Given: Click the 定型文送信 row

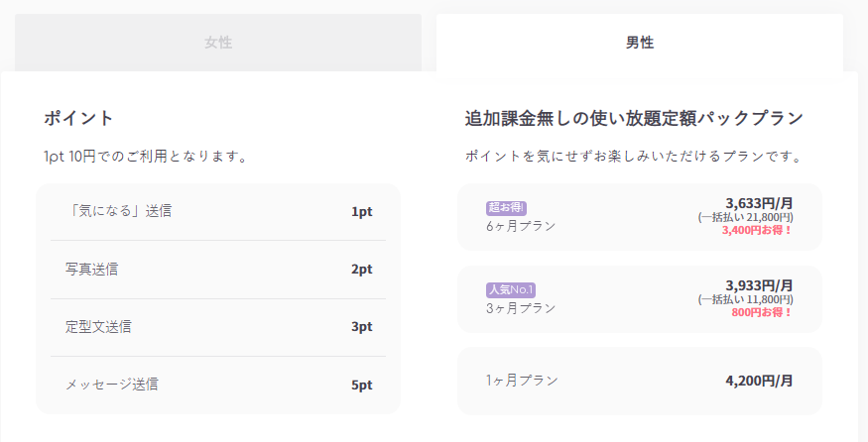Looking at the screenshot, I should [218, 327].
